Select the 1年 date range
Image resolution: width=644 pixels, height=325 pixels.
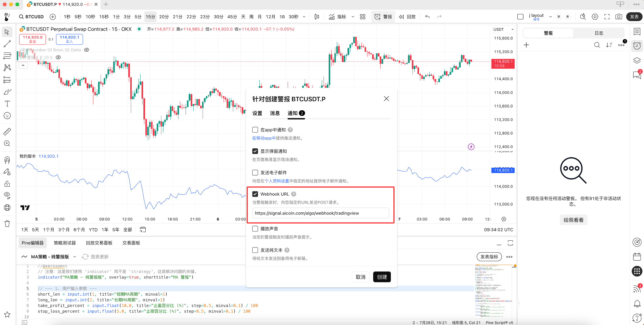pos(105,229)
